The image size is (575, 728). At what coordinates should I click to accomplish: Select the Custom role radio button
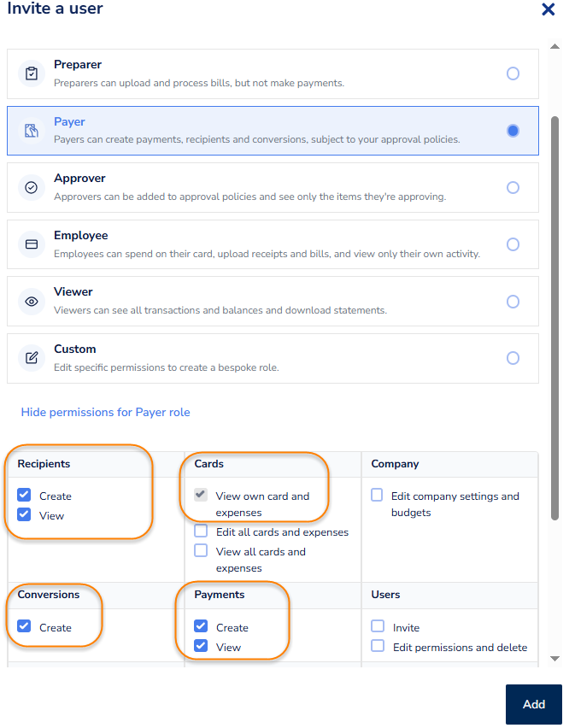coord(513,358)
